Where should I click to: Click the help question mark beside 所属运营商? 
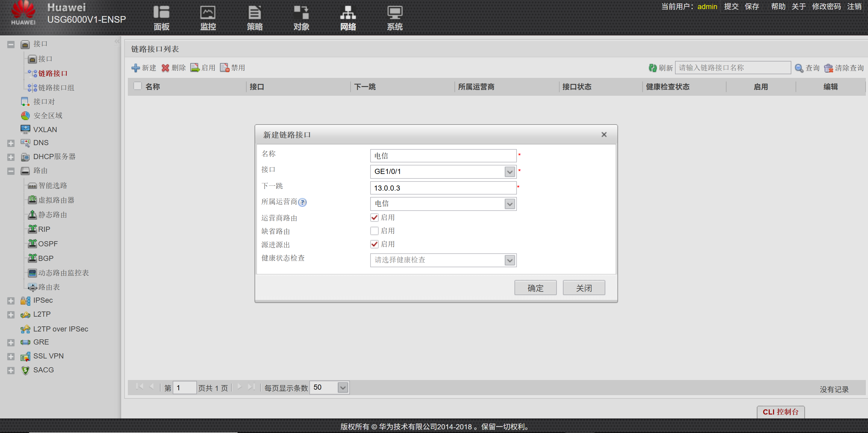[x=303, y=202]
